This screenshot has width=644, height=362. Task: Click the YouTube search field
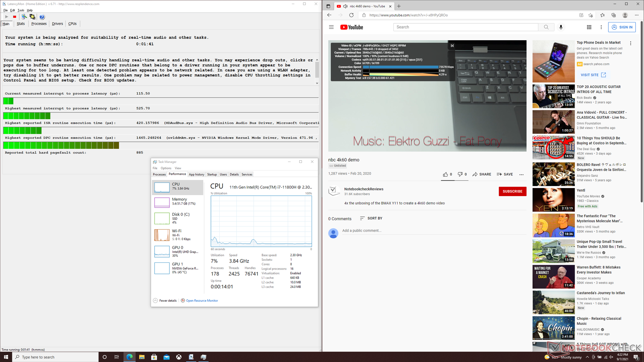tap(466, 27)
